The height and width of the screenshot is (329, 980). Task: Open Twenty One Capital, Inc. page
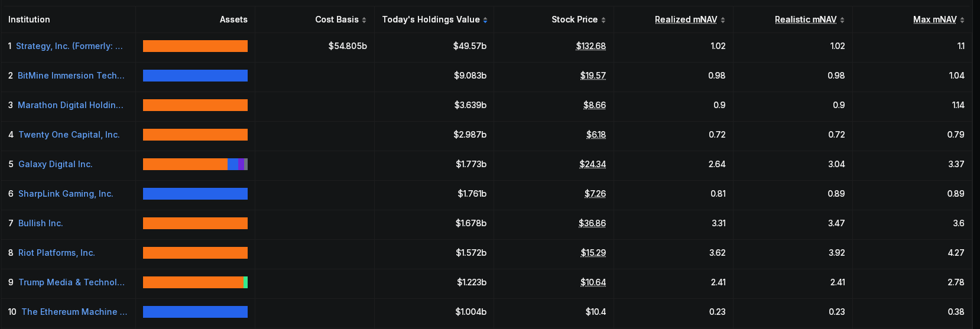(69, 135)
